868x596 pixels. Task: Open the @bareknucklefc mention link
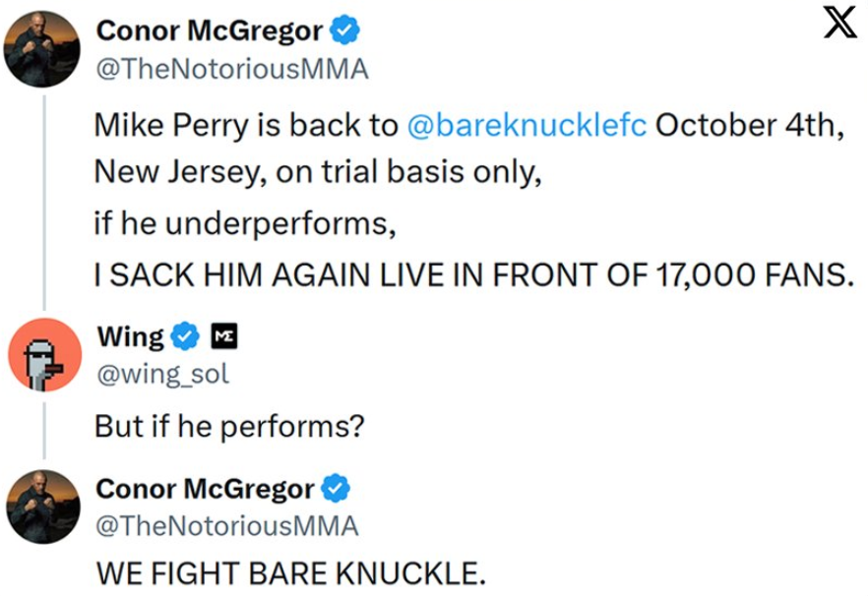point(527,127)
